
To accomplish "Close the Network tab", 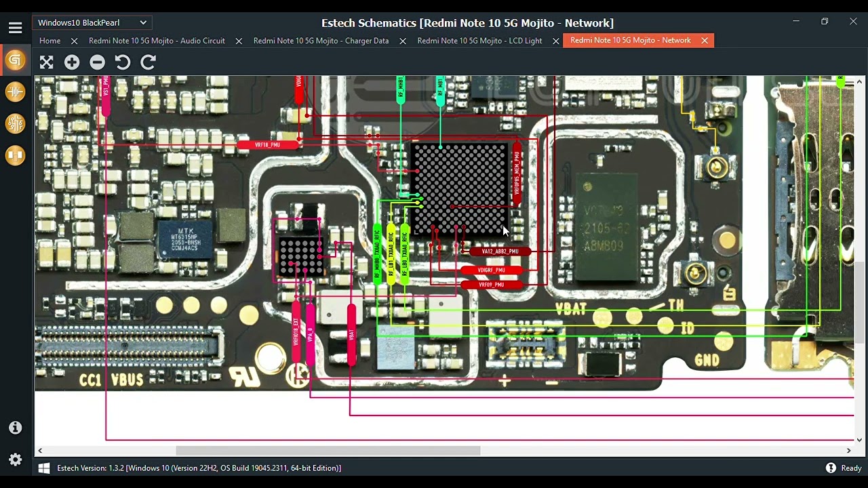I will click(705, 41).
